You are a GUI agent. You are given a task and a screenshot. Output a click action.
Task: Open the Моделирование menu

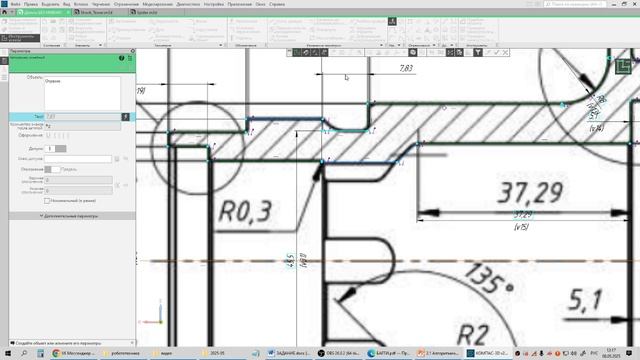tap(158, 4)
